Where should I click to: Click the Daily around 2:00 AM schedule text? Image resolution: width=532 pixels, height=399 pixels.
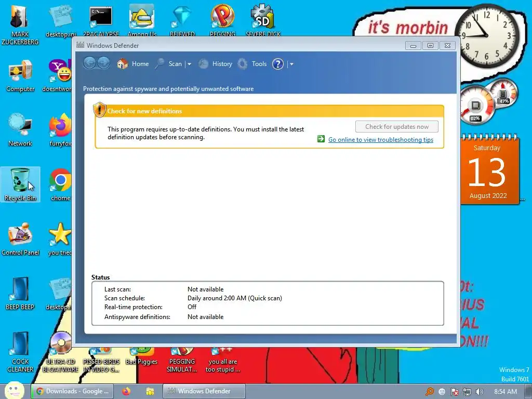[x=234, y=298]
